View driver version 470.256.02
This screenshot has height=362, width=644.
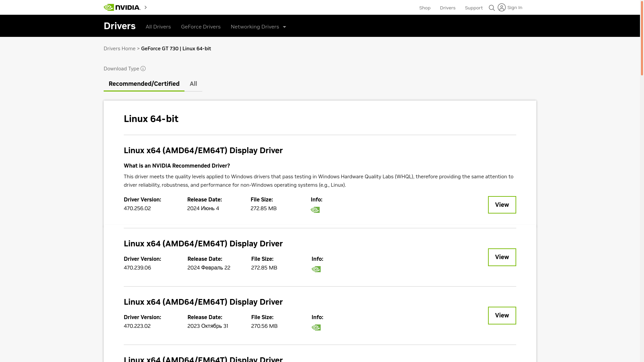point(502,205)
